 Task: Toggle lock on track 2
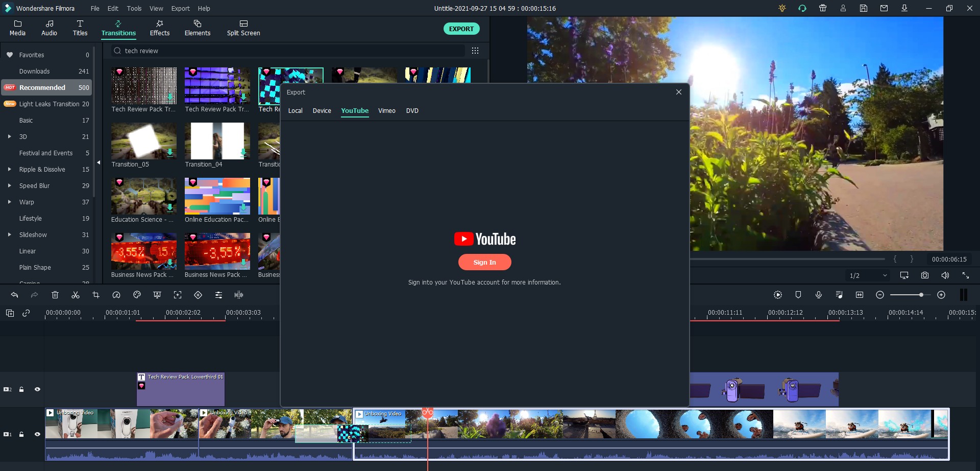click(21, 389)
